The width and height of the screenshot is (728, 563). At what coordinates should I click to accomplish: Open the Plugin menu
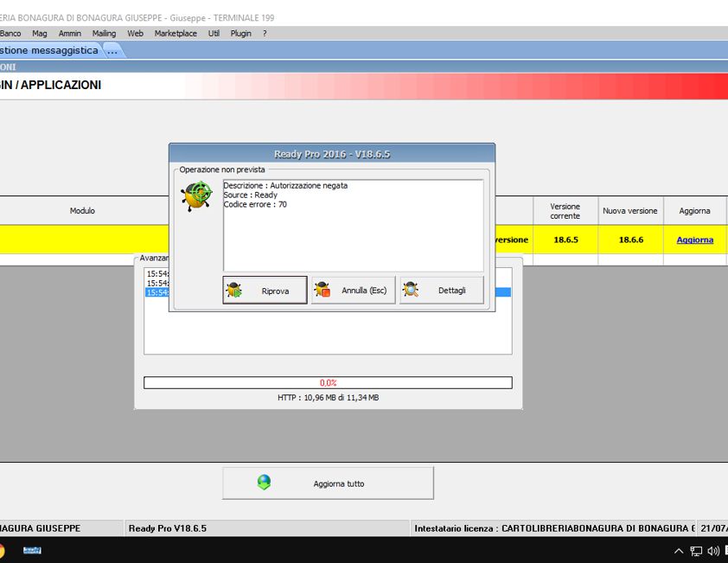point(240,34)
